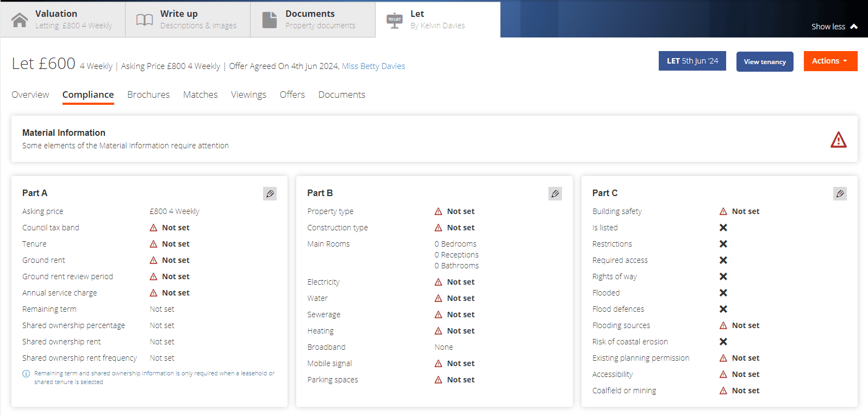Click the warning icon next to Annual service charge
The image size is (868, 415).
point(154,293)
